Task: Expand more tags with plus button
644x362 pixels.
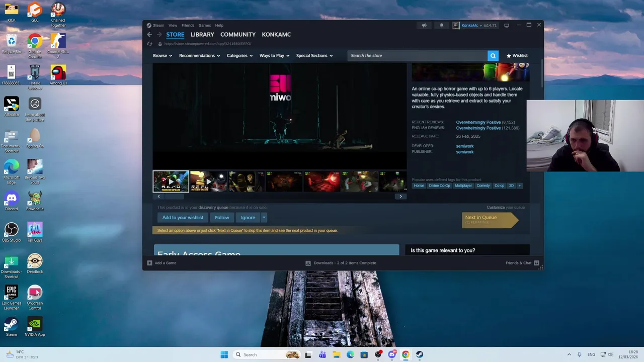Action: (520, 186)
